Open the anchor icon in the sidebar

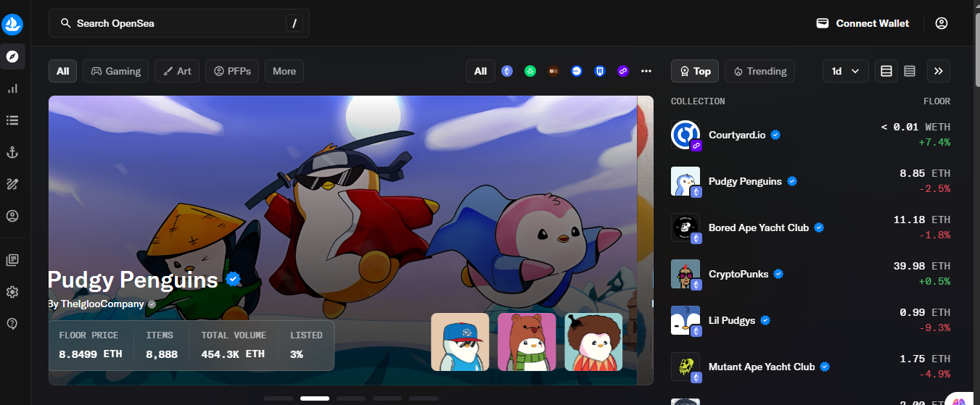12,152
